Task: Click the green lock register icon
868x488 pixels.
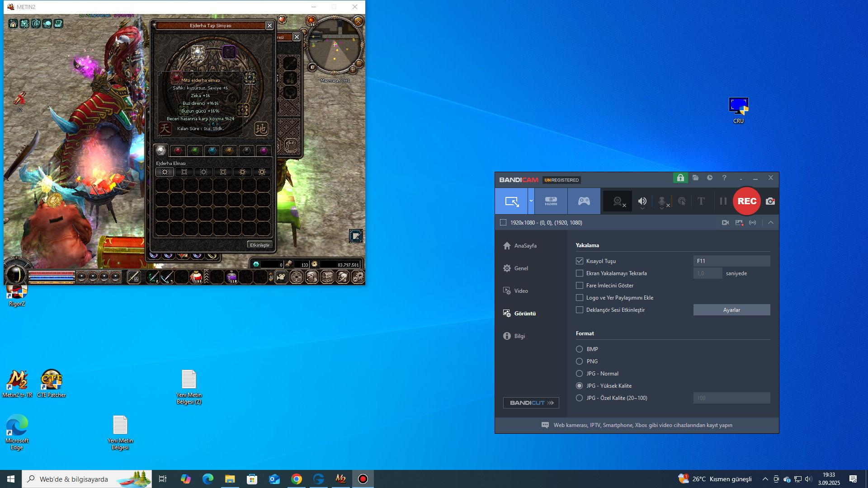Action: 680,178
